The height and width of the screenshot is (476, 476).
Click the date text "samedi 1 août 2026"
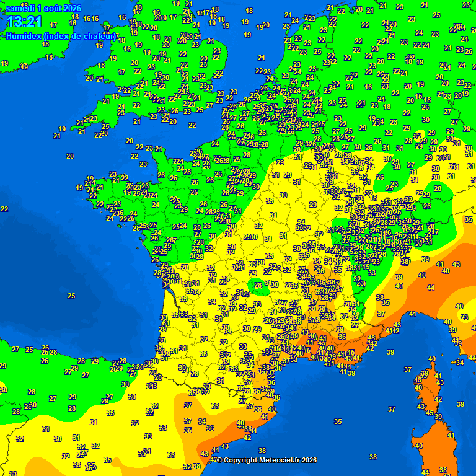[43, 8]
